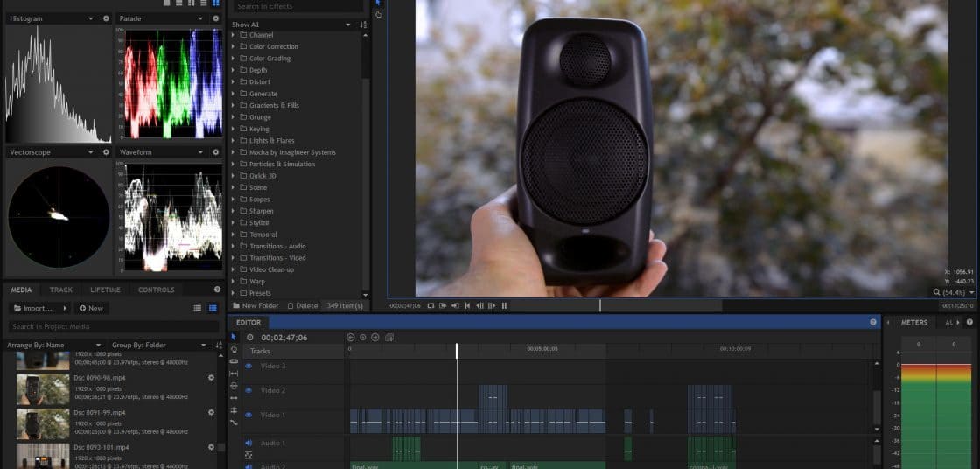
Task: Expand the Lights & Flares folder
Action: [x=233, y=141]
